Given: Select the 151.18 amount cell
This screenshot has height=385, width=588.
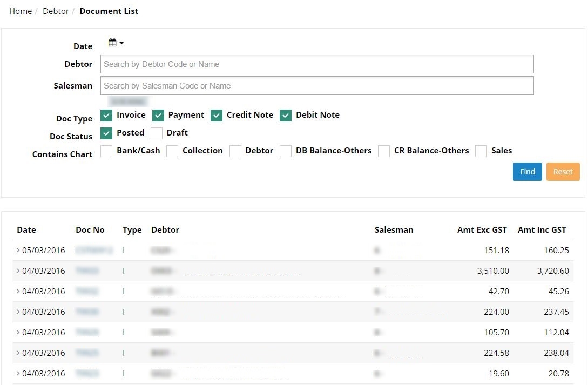Looking at the screenshot, I should [497, 250].
